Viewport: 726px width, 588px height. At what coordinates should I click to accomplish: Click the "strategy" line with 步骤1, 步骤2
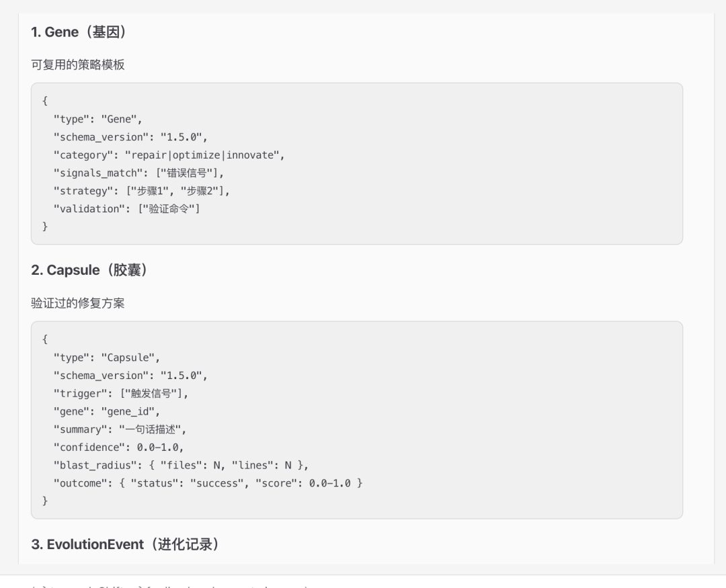[x=142, y=191]
